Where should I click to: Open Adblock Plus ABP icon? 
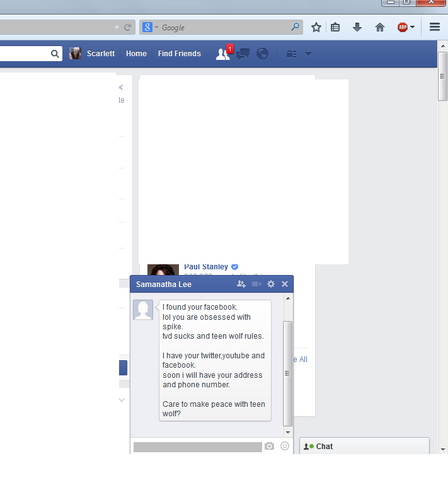402,27
